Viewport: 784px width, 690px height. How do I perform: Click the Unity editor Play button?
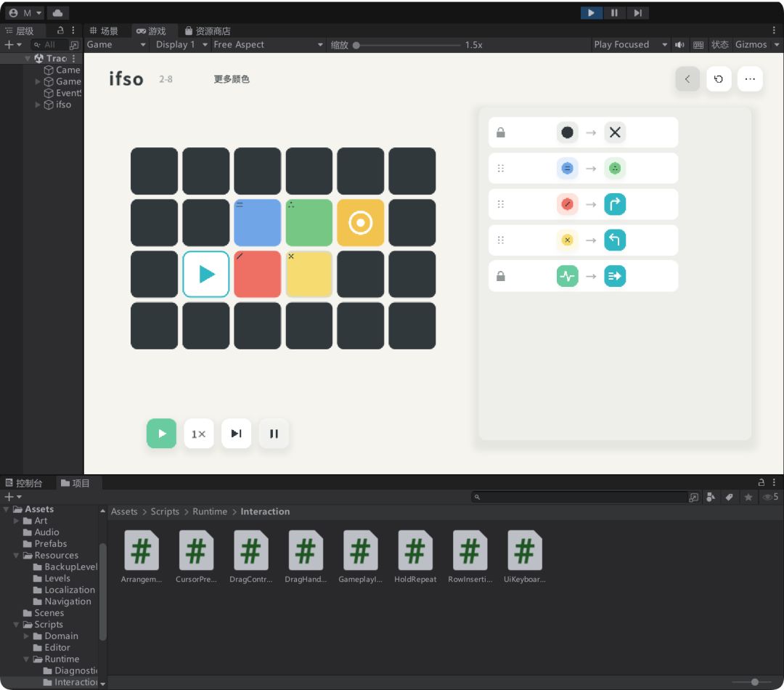coord(591,13)
